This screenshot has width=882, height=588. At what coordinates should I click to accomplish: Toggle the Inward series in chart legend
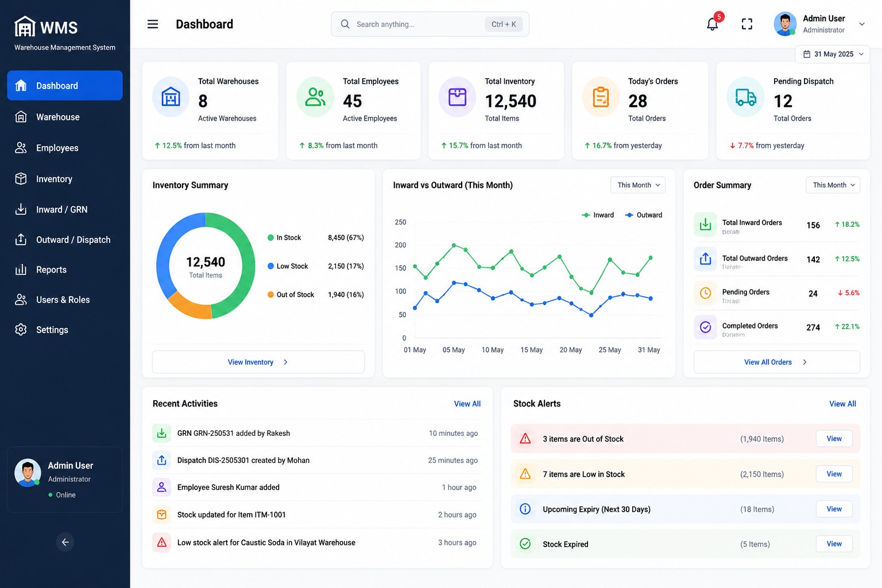(x=598, y=215)
